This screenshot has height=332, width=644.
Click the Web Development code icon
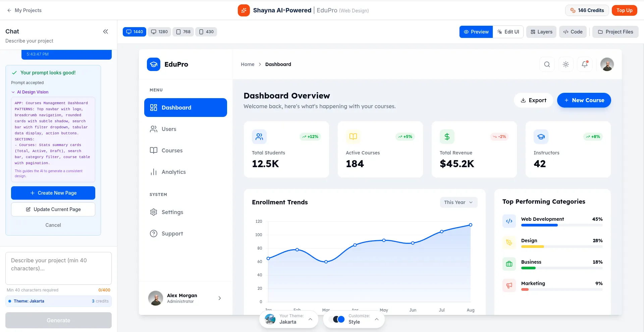[509, 221]
